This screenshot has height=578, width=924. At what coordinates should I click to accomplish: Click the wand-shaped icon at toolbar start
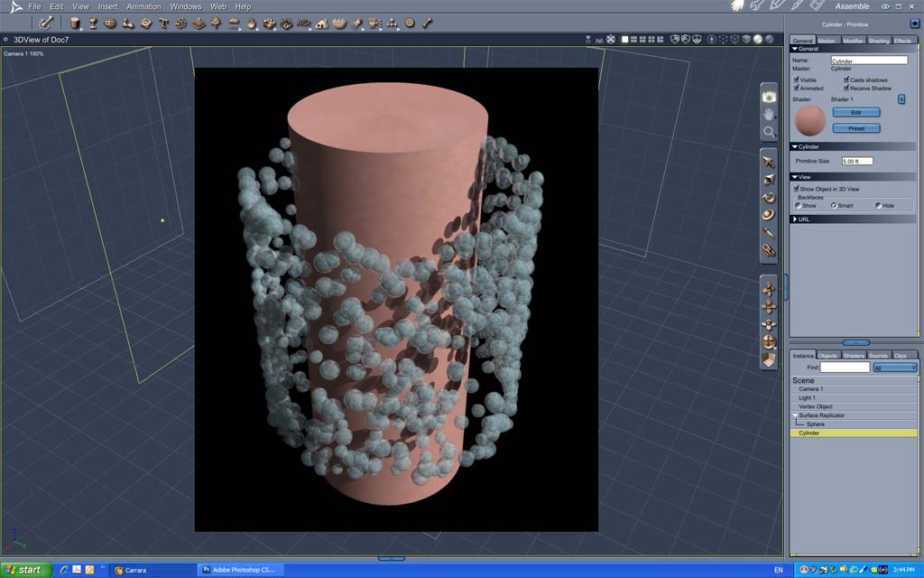tap(45, 23)
